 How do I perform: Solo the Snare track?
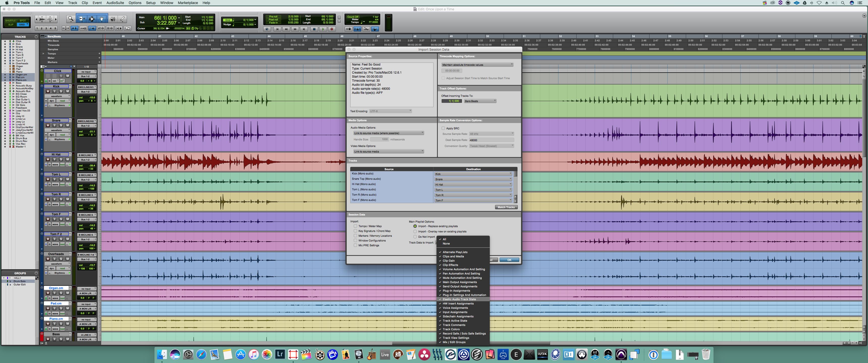pyautogui.click(x=61, y=125)
